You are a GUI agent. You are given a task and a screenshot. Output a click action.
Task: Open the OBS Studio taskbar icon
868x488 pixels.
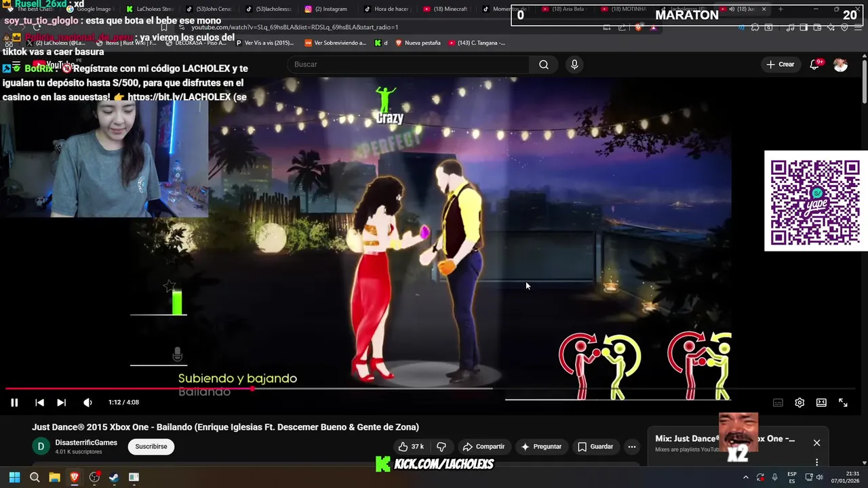pos(94,477)
